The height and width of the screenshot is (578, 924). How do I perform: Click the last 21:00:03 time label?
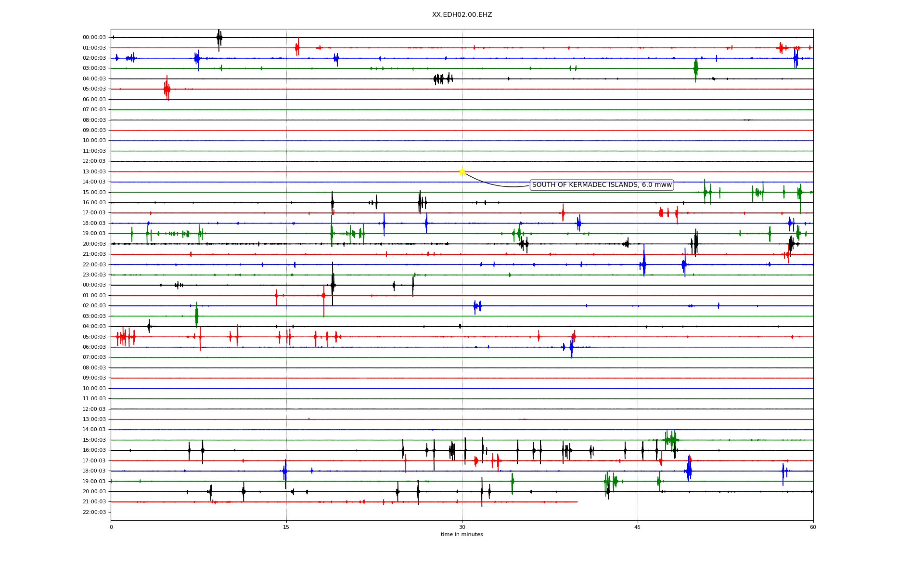(x=94, y=502)
